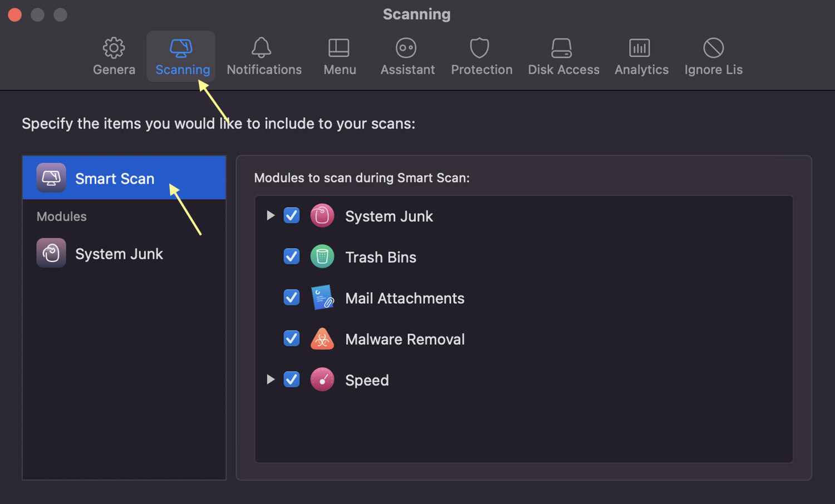
Task: Click the System Junk sidebar module icon
Action: click(51, 253)
